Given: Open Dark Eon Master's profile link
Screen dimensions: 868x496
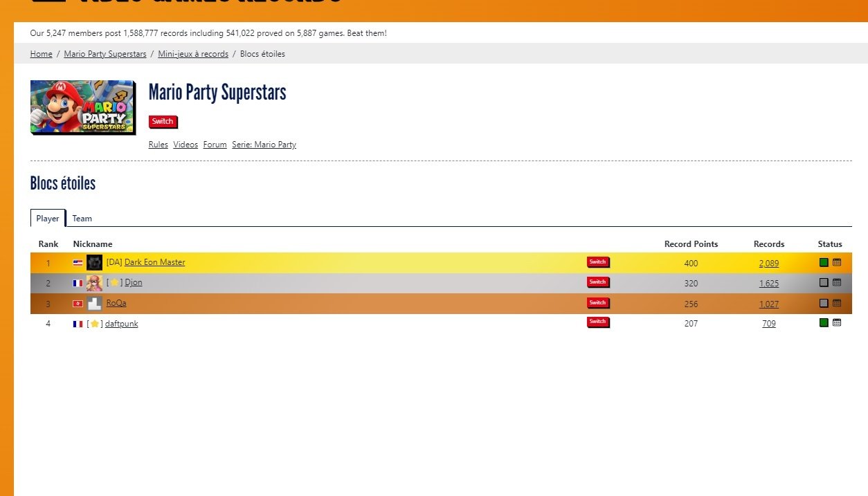Looking at the screenshot, I should coord(154,262).
